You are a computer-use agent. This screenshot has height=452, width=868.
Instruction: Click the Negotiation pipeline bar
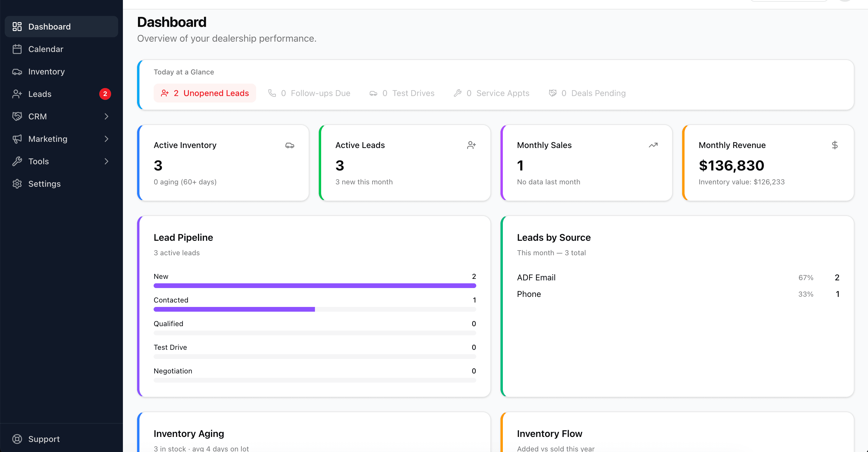coord(315,380)
